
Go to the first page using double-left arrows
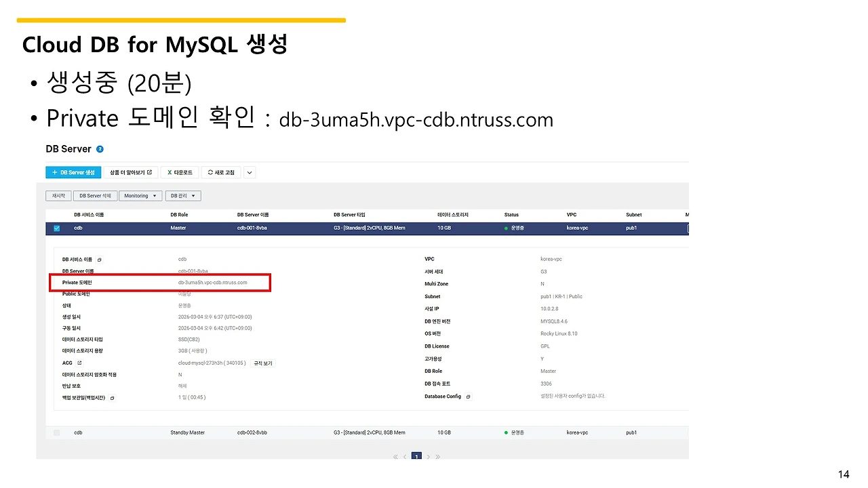[396, 457]
